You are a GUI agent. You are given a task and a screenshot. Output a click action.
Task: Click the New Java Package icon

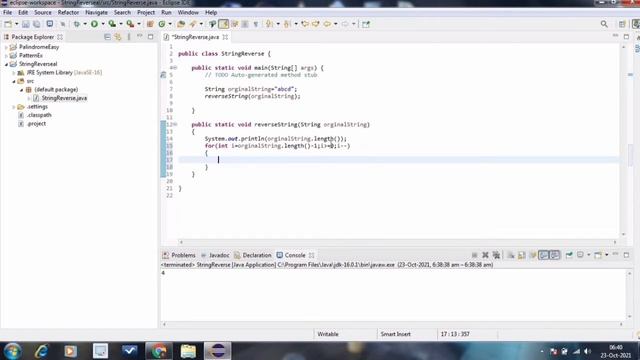pos(150,24)
